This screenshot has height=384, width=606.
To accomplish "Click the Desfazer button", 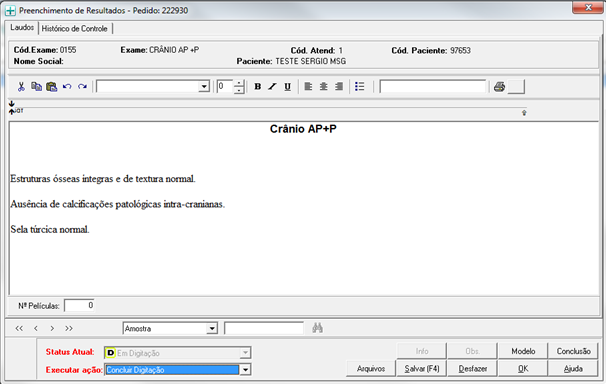I will pyautogui.click(x=472, y=369).
